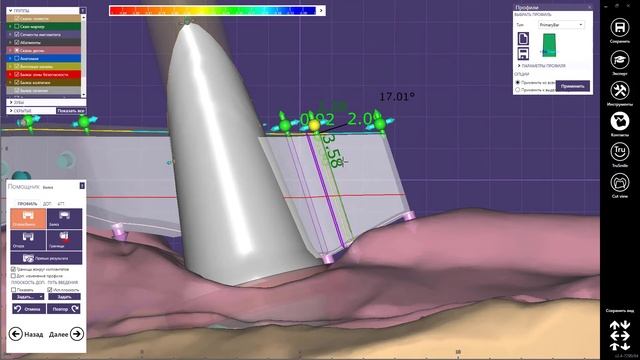Screen dimensions: 640x360
Task: Expand the ЗУБЫ section
Action: (46, 102)
